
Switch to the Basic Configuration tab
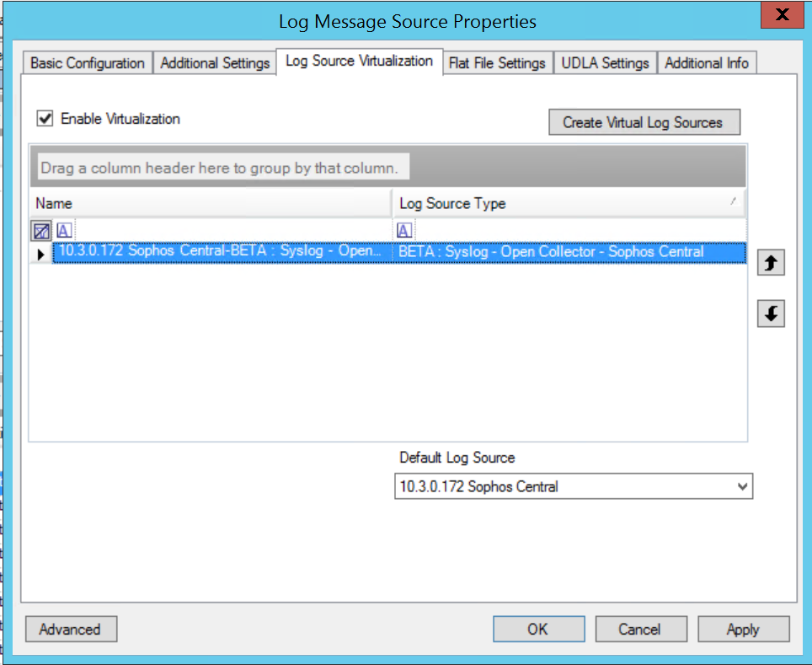(88, 63)
